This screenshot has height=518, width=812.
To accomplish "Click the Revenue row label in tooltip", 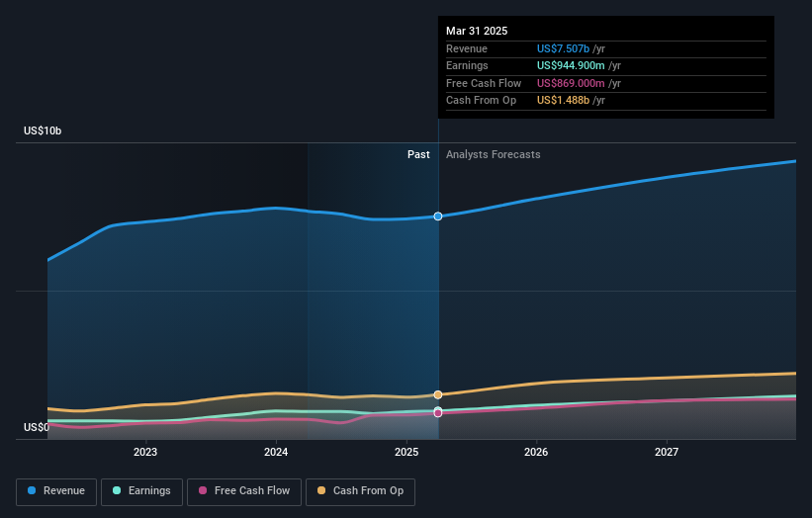I will click(x=467, y=48).
